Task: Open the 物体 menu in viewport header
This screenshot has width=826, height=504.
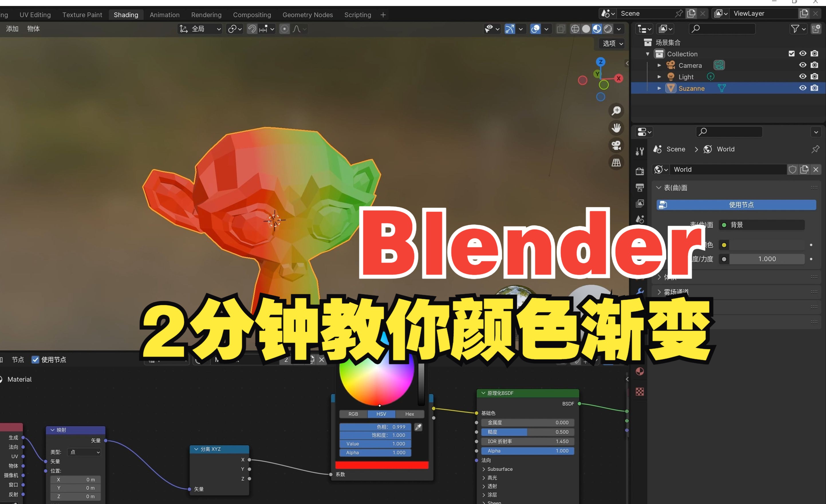Action: (x=33, y=29)
